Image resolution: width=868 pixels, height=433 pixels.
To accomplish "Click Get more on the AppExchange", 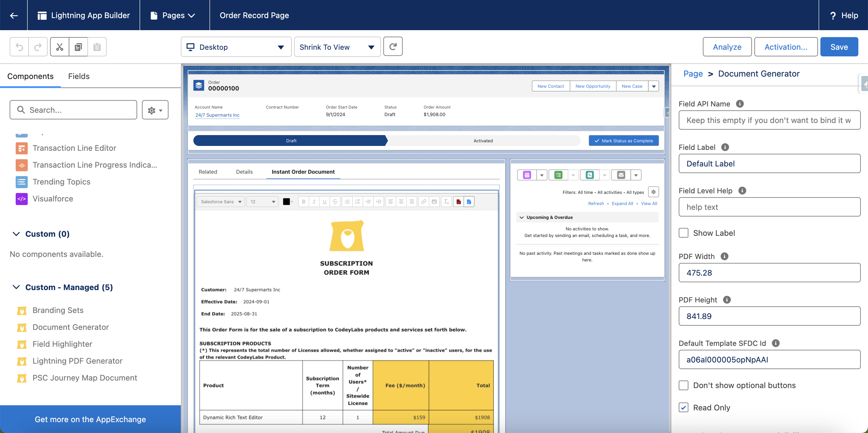I will pyautogui.click(x=90, y=419).
